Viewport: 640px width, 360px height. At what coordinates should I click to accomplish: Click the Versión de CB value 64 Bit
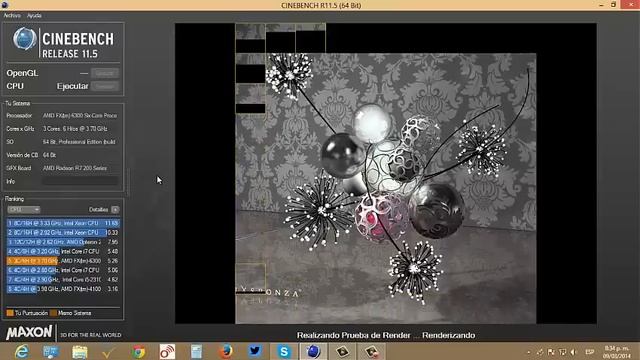coord(49,155)
